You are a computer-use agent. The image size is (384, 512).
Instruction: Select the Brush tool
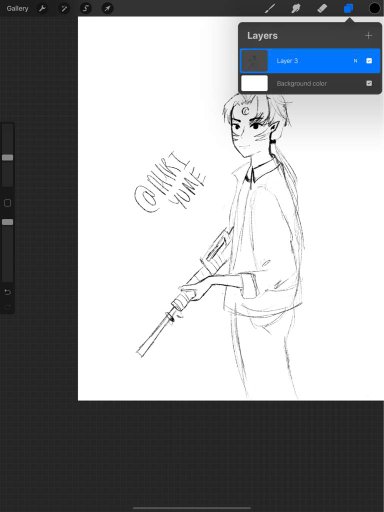pos(269,8)
